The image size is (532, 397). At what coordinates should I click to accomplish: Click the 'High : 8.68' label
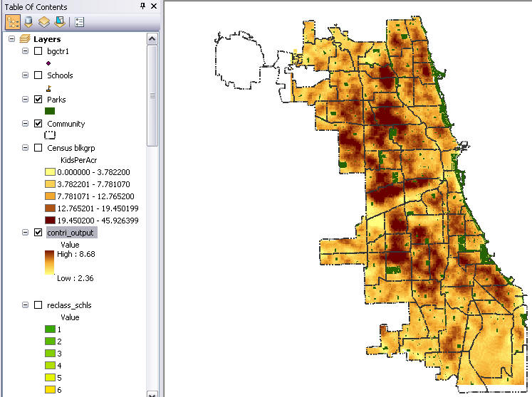coord(76,254)
